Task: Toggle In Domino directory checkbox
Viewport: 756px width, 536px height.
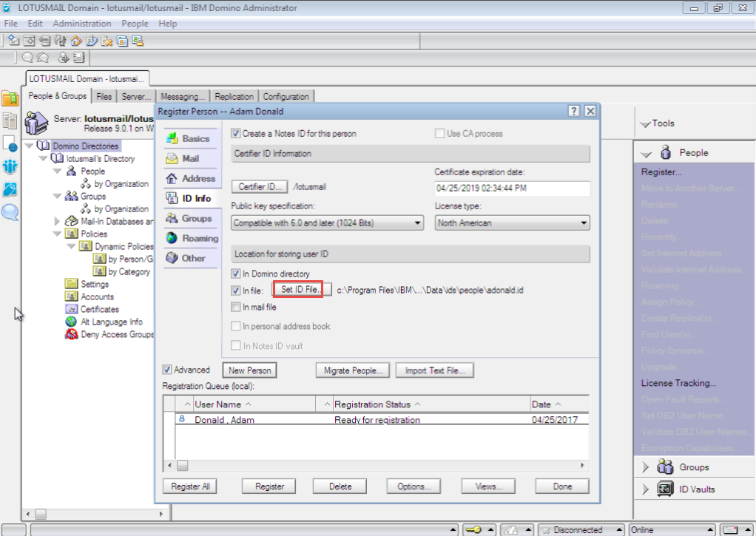Action: click(236, 274)
